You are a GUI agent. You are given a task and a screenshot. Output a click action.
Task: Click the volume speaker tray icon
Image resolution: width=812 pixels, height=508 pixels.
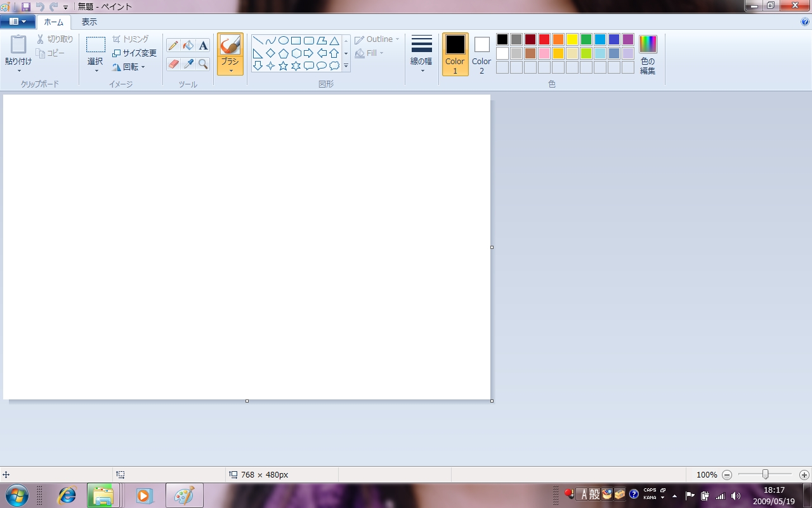736,495
